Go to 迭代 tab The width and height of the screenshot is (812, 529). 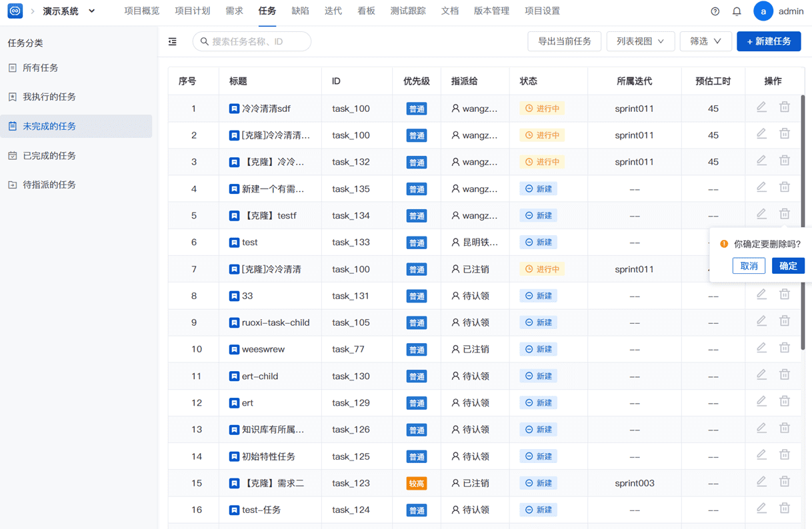(333, 11)
